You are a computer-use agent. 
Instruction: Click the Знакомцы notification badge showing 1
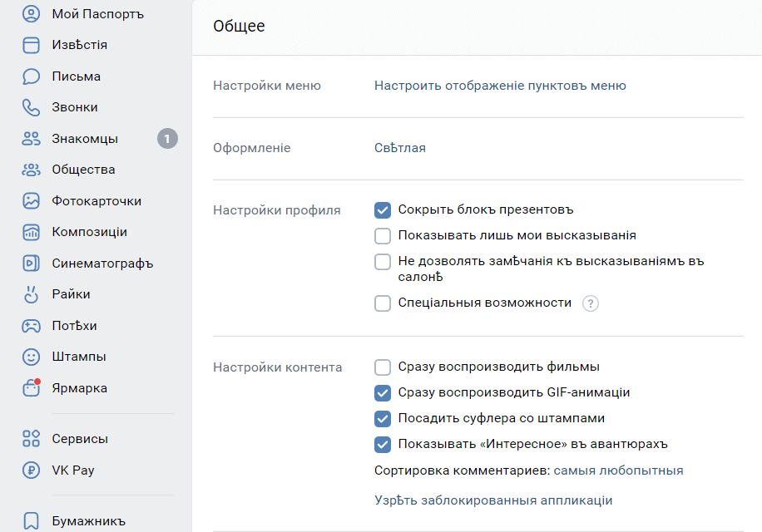point(167,139)
